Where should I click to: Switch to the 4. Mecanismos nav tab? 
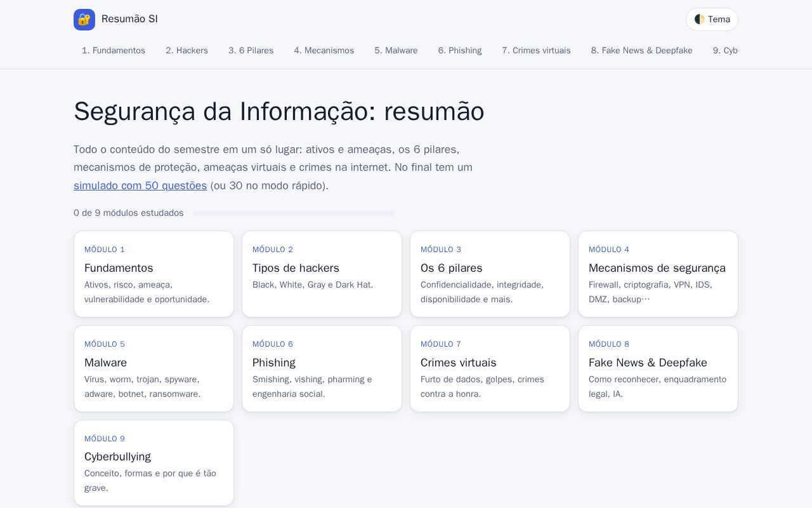tap(324, 51)
